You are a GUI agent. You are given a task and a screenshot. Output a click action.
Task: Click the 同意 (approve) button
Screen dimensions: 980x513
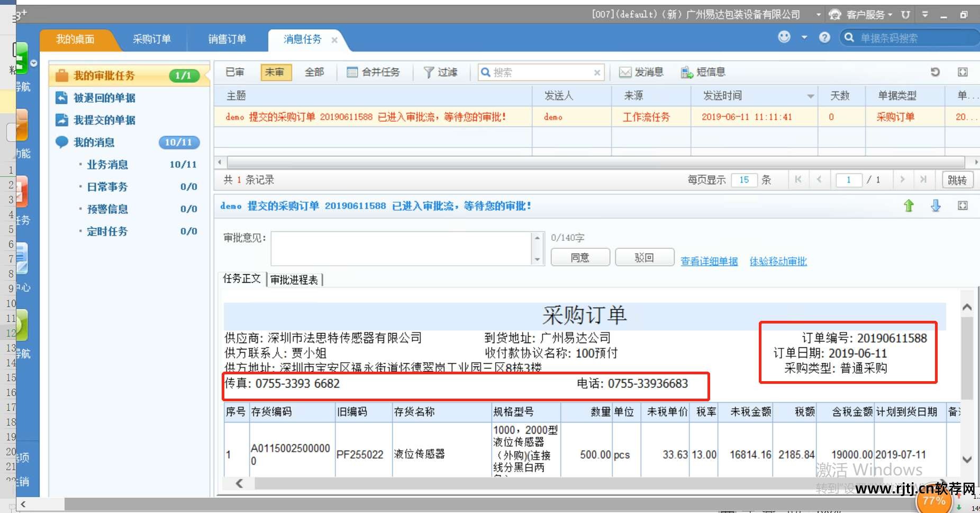click(580, 257)
